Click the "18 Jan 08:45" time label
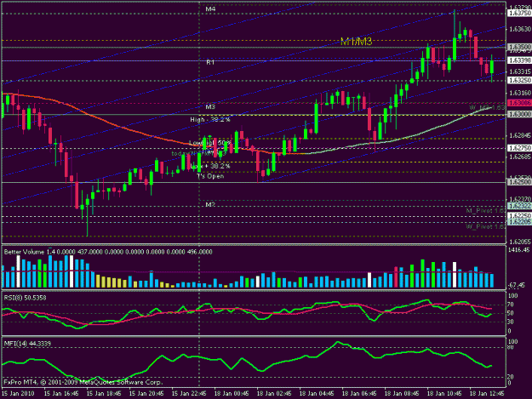Viewport: 532px width, 399px height. click(402, 394)
